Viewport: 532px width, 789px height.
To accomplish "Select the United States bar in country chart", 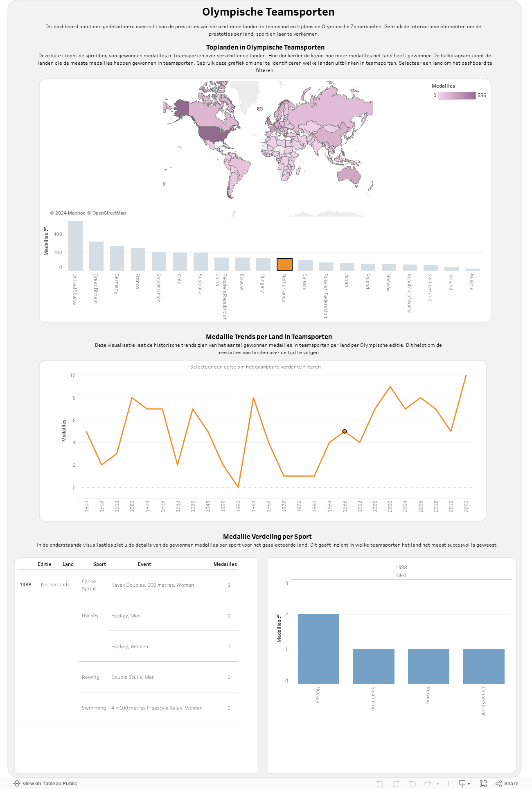I will coord(75,246).
